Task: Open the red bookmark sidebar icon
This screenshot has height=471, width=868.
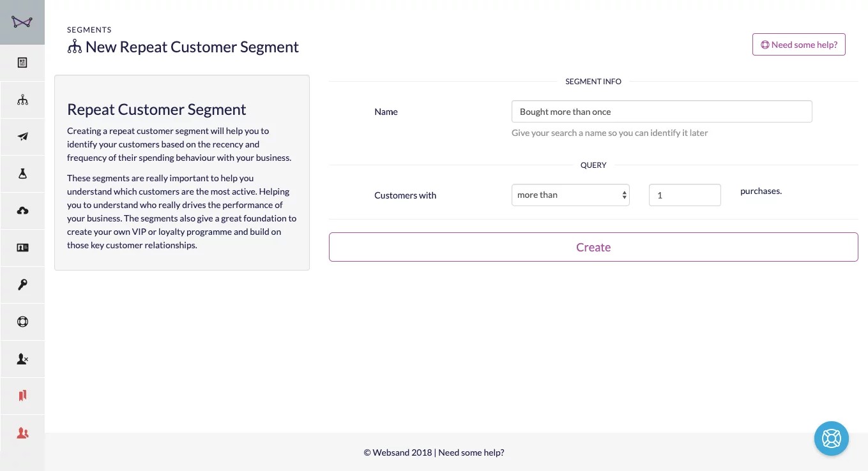Action: [22, 396]
